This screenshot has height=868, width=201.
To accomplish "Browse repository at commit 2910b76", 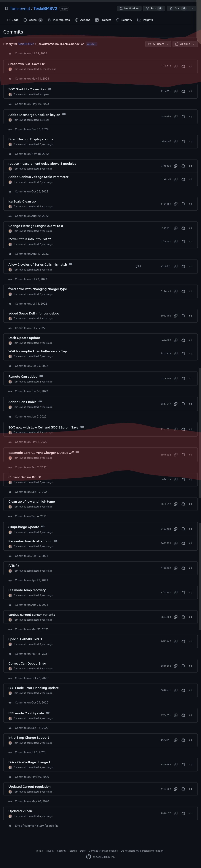I will (x=191, y=813).
